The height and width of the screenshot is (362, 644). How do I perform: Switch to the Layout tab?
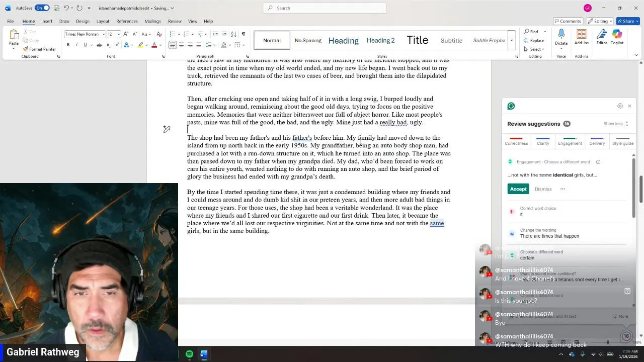(x=103, y=21)
